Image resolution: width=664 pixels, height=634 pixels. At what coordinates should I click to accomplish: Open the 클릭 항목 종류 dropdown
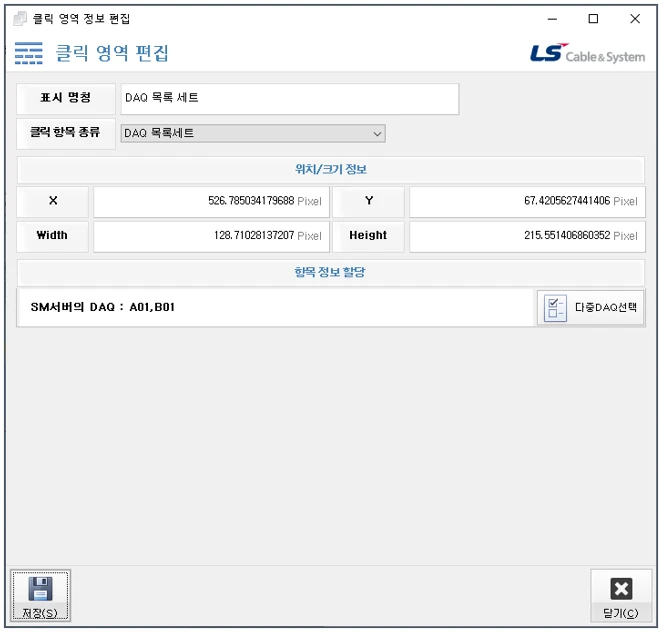[253, 133]
